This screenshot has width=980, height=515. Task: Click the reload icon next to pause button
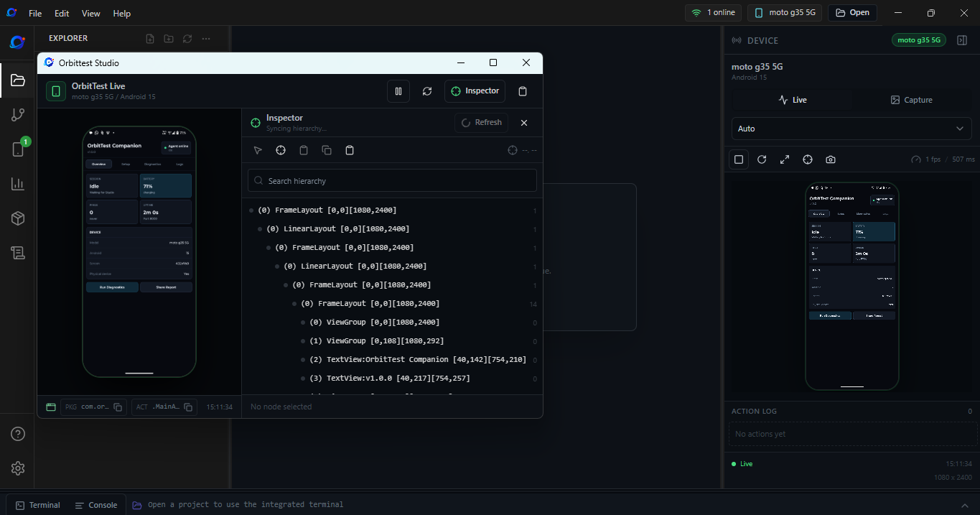(427, 91)
